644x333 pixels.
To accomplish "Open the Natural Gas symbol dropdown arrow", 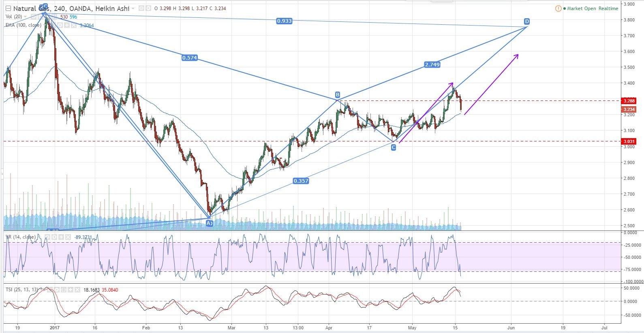I will click(133, 9).
